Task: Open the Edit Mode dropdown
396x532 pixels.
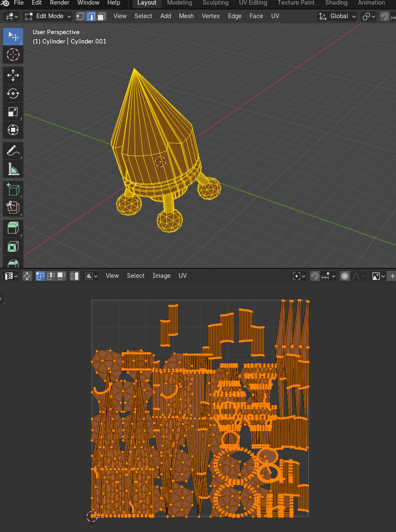Action: (47, 16)
